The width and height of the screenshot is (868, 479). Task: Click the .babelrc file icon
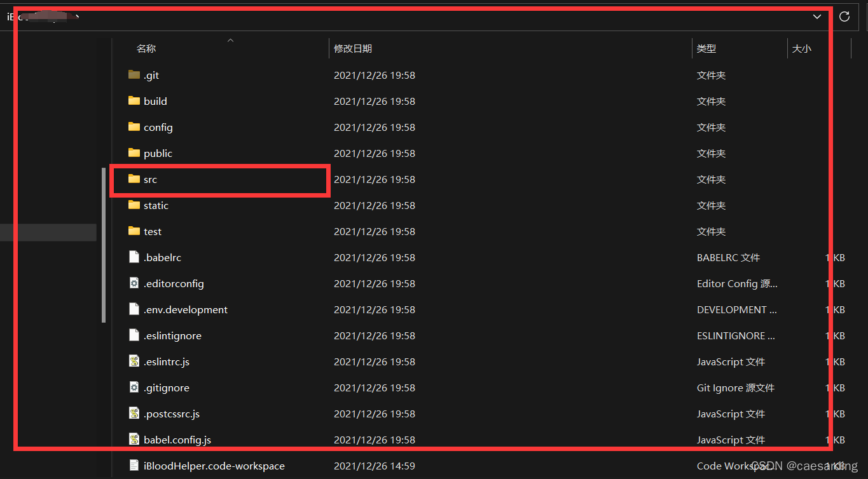pos(134,257)
